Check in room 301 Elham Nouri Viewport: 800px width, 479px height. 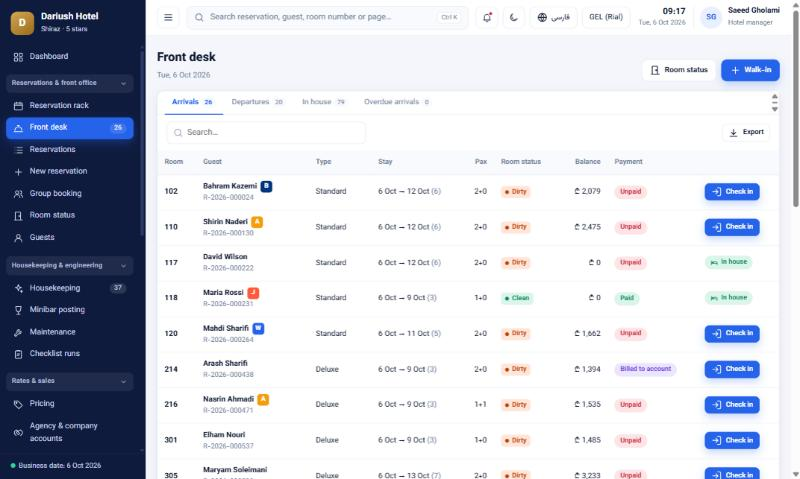pos(732,441)
